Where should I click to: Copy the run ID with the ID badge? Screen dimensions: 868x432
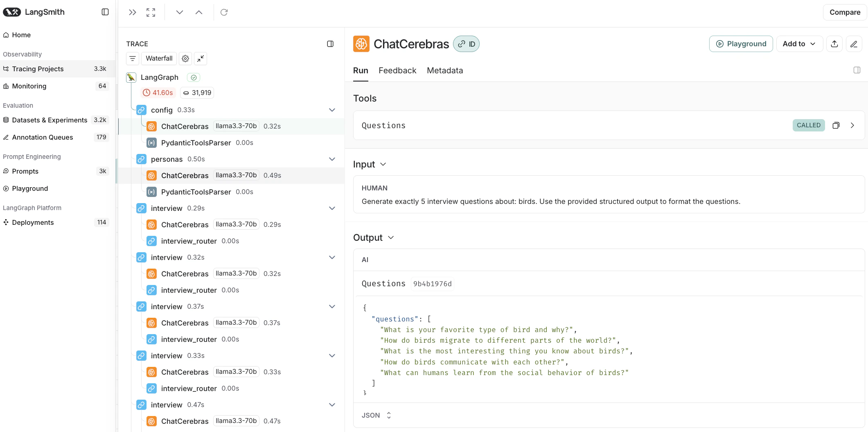click(x=466, y=44)
